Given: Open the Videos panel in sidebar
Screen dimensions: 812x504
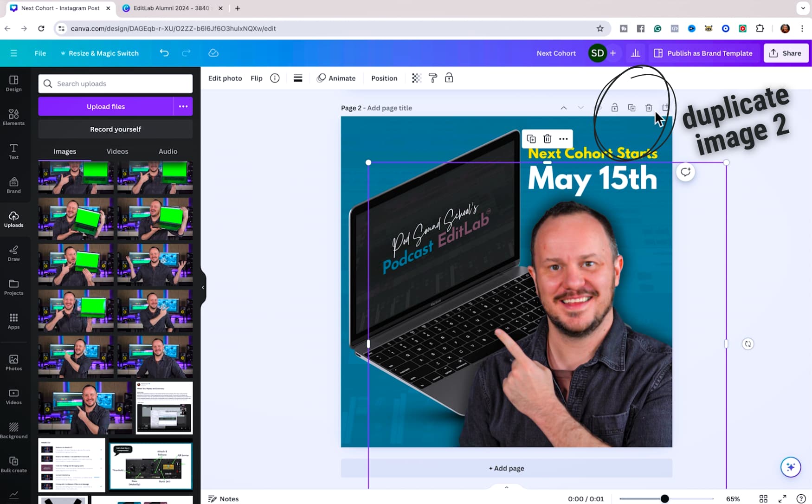Looking at the screenshot, I should [13, 396].
